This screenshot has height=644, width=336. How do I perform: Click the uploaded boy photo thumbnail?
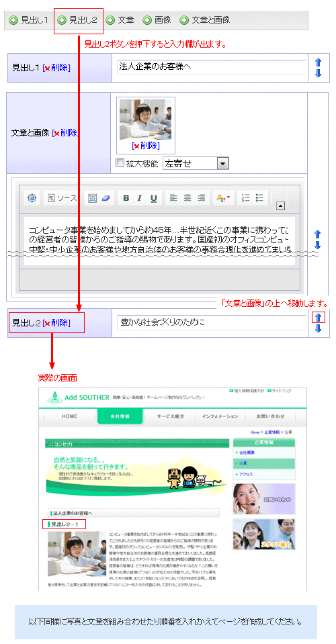click(146, 120)
